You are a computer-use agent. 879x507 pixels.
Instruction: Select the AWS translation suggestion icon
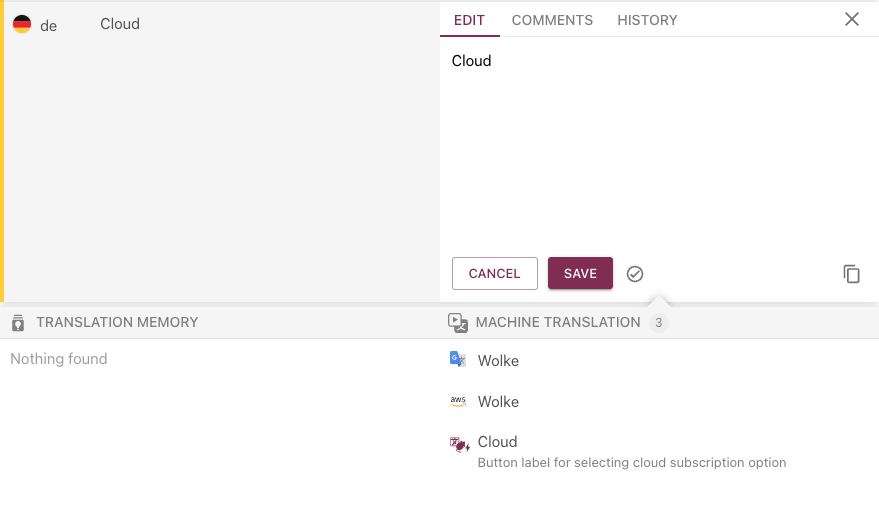click(458, 401)
